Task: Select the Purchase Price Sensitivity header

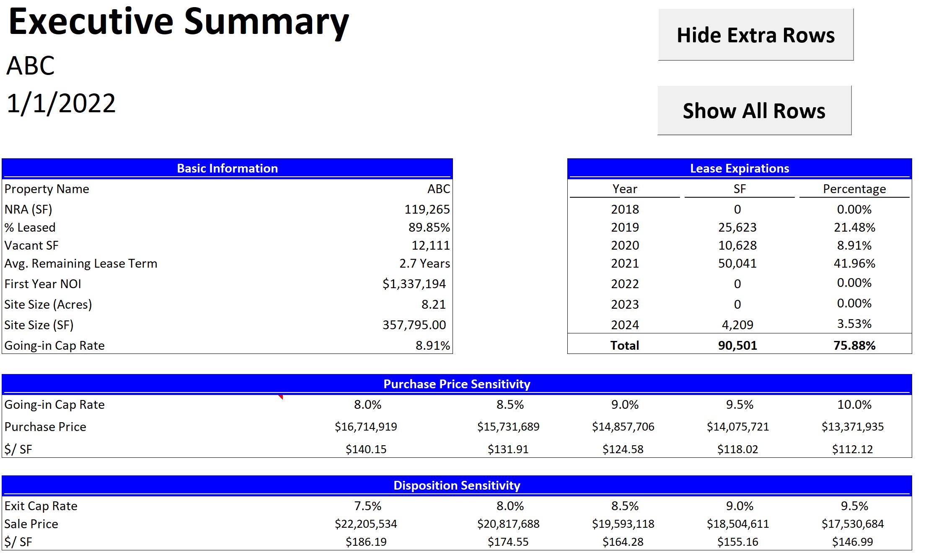Action: (x=457, y=384)
